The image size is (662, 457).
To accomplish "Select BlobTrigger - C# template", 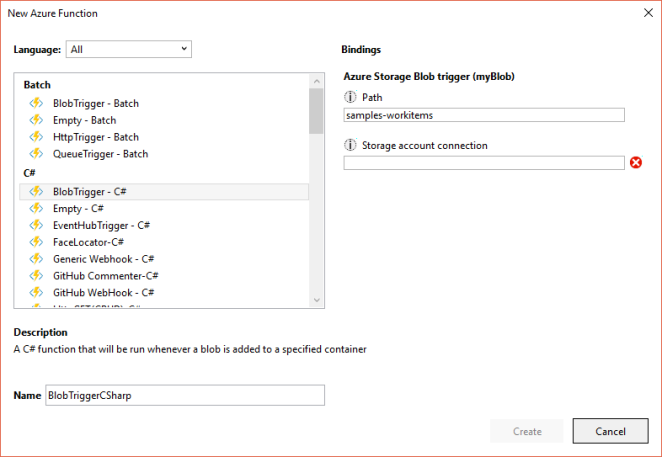I will tap(88, 191).
